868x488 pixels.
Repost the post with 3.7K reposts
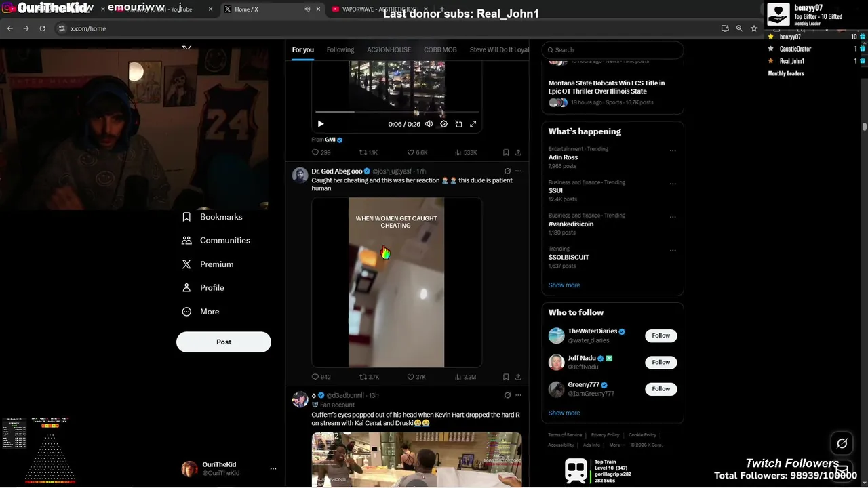point(369,377)
